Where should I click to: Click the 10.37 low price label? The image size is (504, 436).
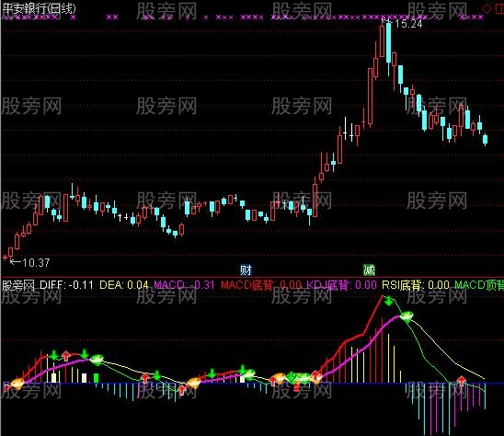[36, 263]
